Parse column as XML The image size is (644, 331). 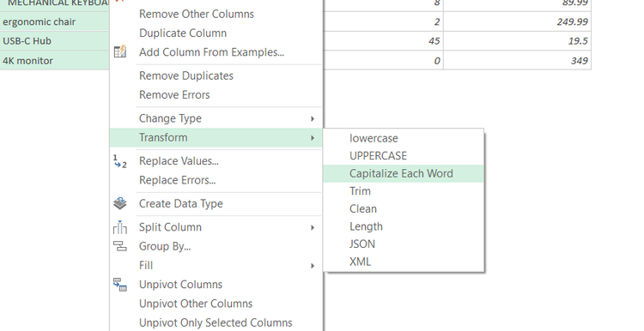(x=404, y=262)
